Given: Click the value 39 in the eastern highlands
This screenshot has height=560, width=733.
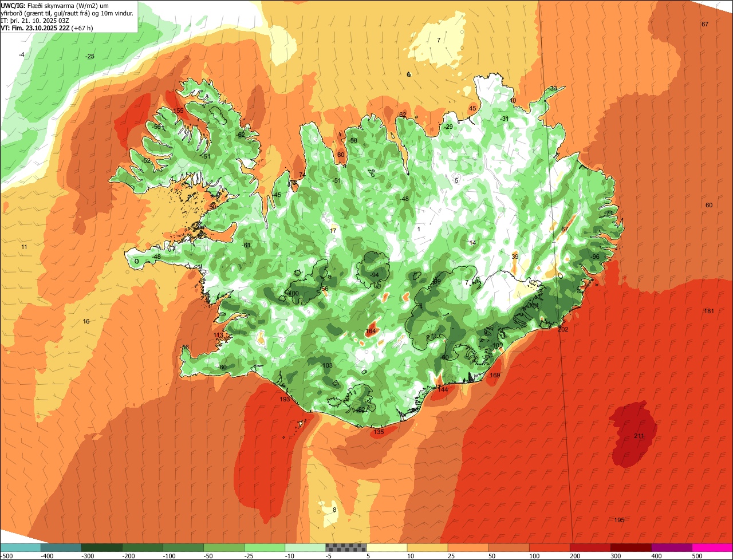Looking at the screenshot, I should point(515,257).
